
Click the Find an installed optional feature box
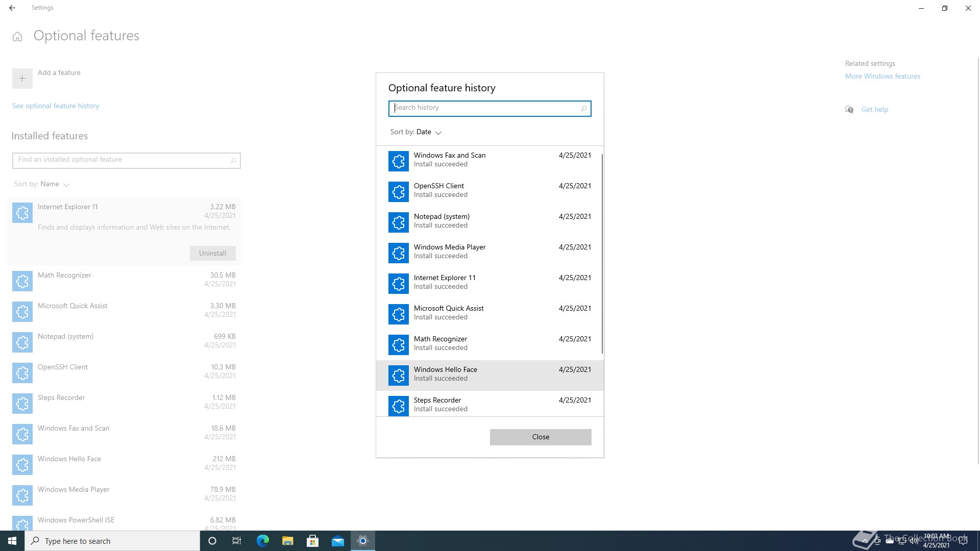coord(126,161)
